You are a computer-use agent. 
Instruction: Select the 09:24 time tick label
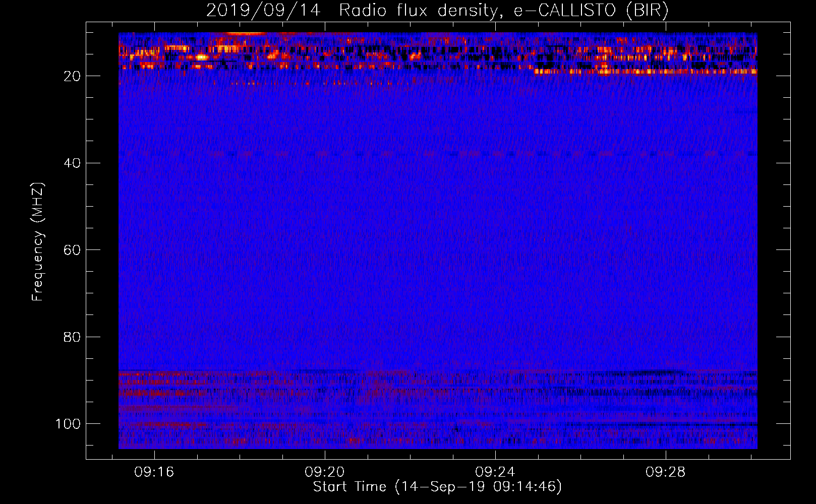pyautogui.click(x=495, y=472)
